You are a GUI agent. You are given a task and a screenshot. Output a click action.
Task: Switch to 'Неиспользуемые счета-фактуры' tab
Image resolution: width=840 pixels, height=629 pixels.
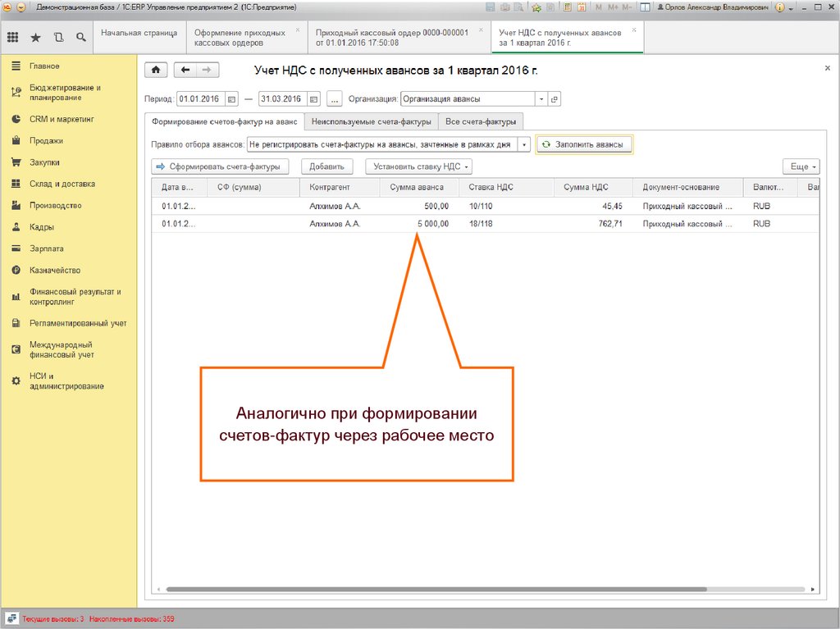[371, 122]
